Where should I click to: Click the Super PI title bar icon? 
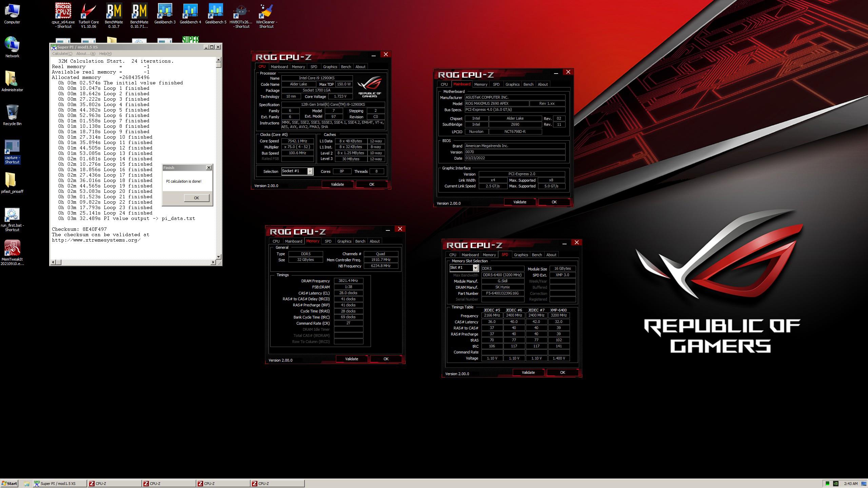pos(53,47)
